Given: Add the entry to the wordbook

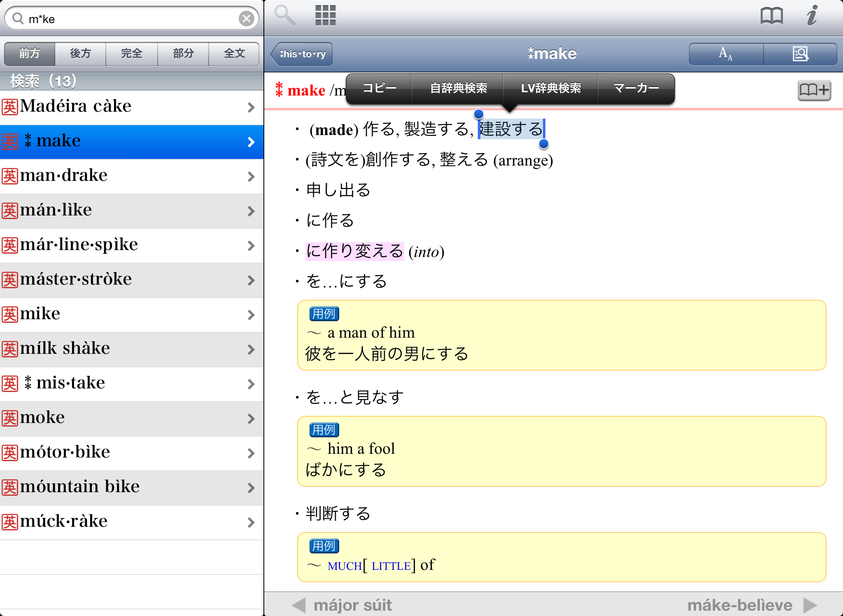Looking at the screenshot, I should point(814,90).
